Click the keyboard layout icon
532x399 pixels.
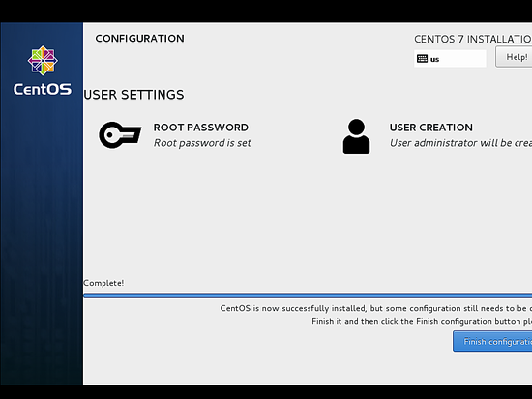[x=422, y=59]
